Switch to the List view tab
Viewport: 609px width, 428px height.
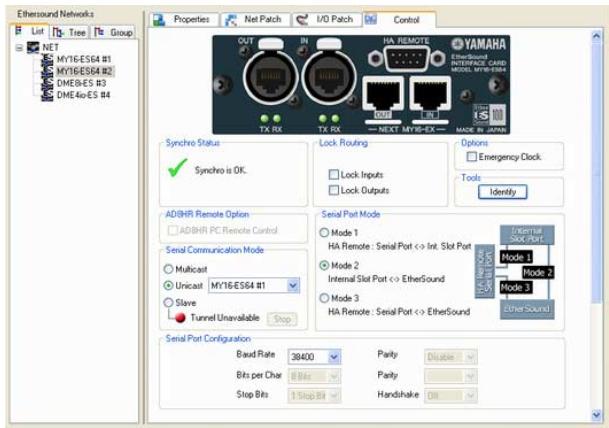pyautogui.click(x=30, y=31)
